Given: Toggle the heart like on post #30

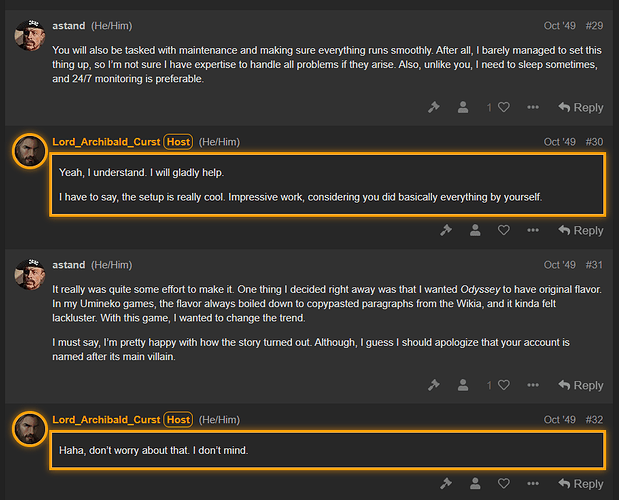Looking at the screenshot, I should click(x=503, y=230).
